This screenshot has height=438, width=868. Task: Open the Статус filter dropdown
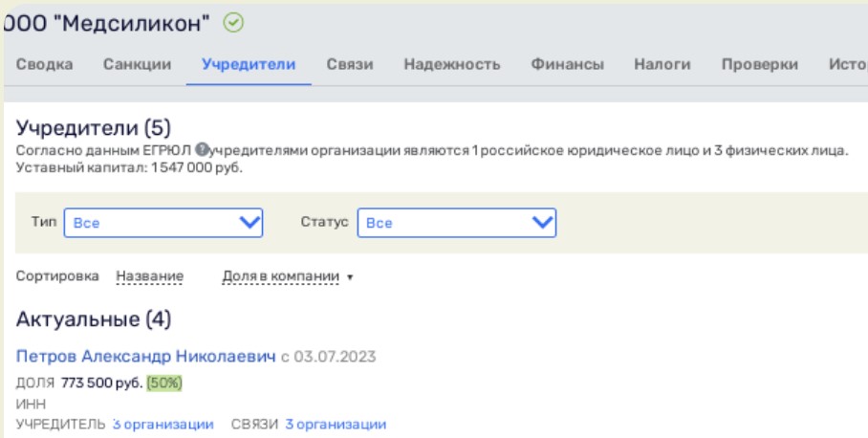tap(457, 223)
